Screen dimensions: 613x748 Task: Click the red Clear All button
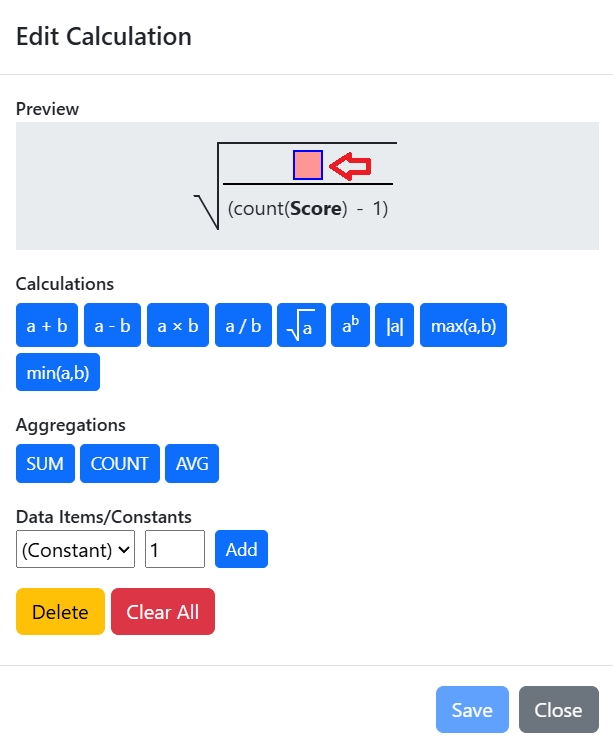coord(163,612)
